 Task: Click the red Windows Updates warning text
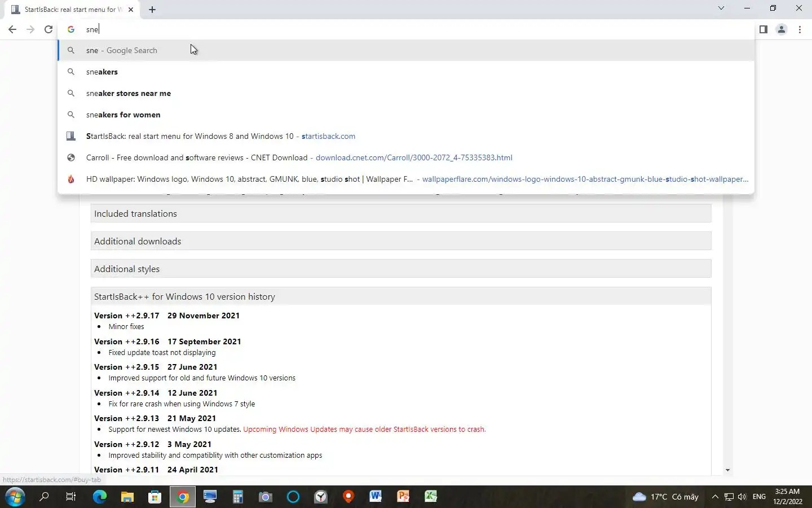point(364,429)
